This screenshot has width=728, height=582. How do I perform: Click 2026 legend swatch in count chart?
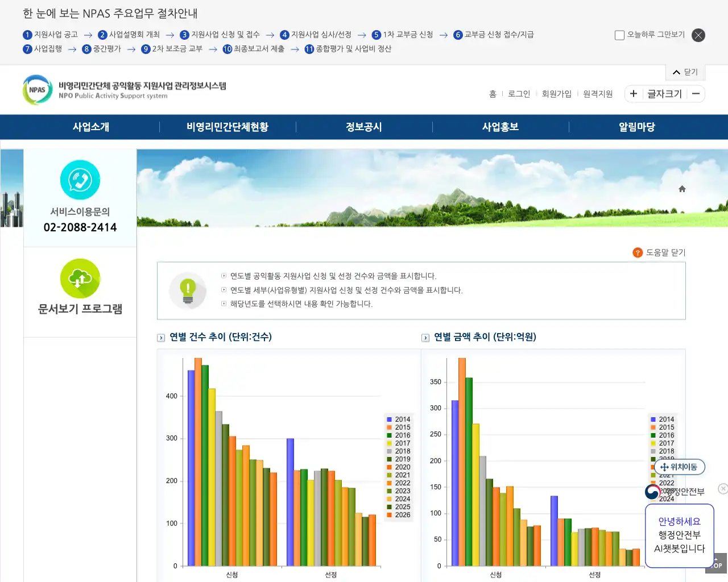click(x=390, y=515)
